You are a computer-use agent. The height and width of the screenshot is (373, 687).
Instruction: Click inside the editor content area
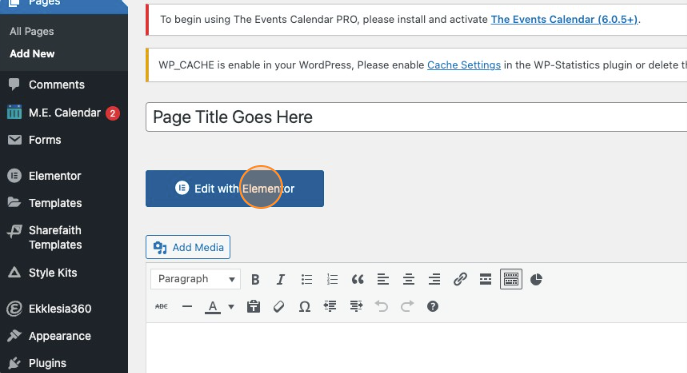[416, 348]
